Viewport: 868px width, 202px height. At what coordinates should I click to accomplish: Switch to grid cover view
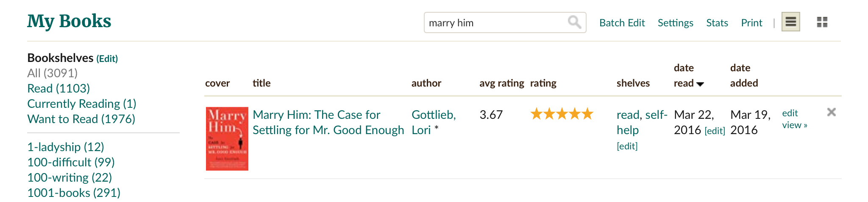coord(822,22)
